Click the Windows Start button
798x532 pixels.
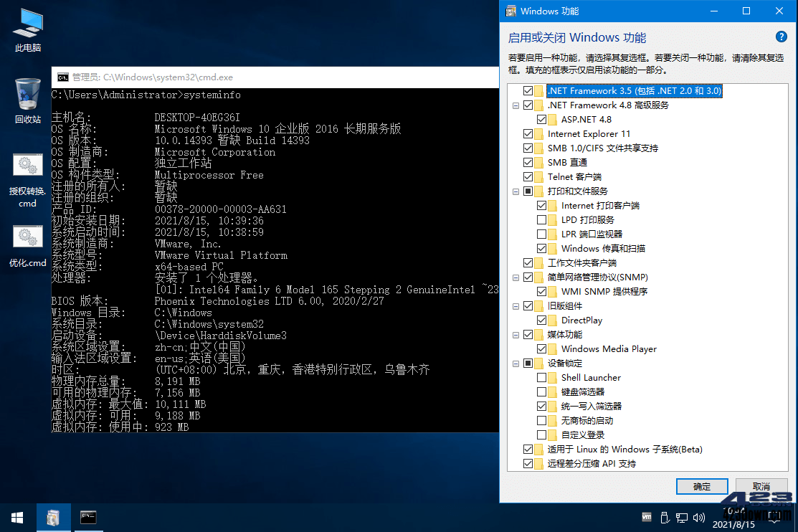16,517
